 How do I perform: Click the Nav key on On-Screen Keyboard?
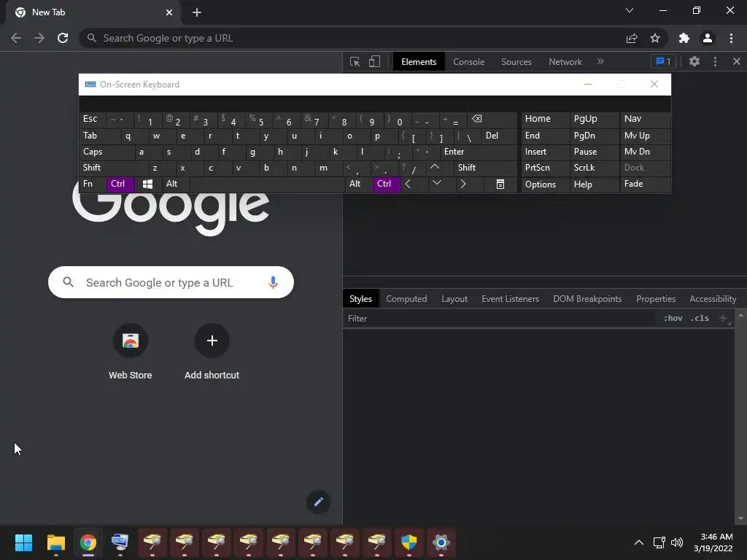(645, 119)
